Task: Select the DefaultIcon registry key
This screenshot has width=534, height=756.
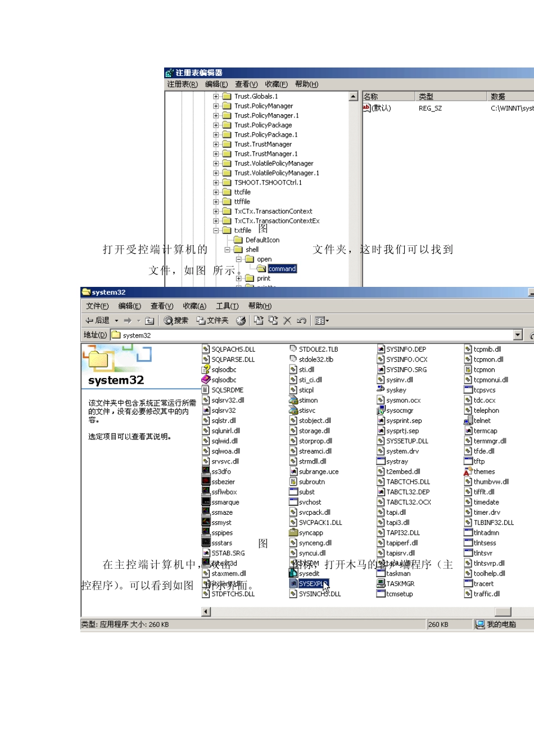Action: (263, 240)
